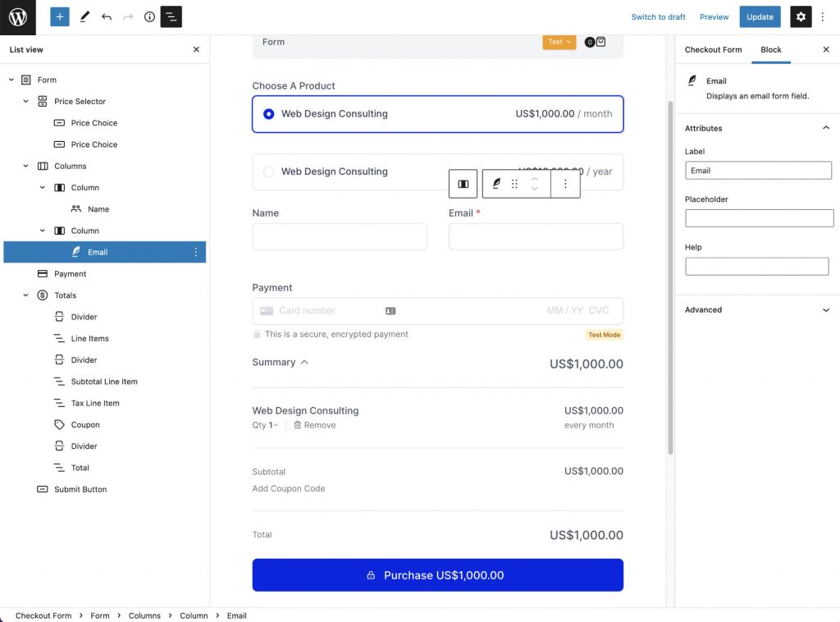Click the Undo arrow

point(107,17)
